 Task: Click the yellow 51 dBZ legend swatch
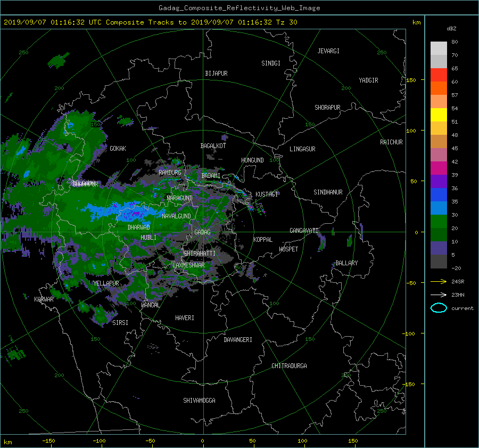tap(439, 115)
